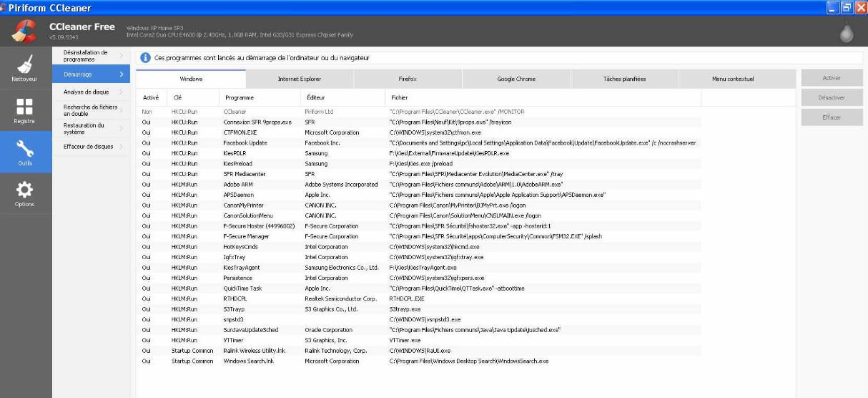Image resolution: width=868 pixels, height=398 pixels.
Task: Open the Options gear section
Action: point(24,194)
